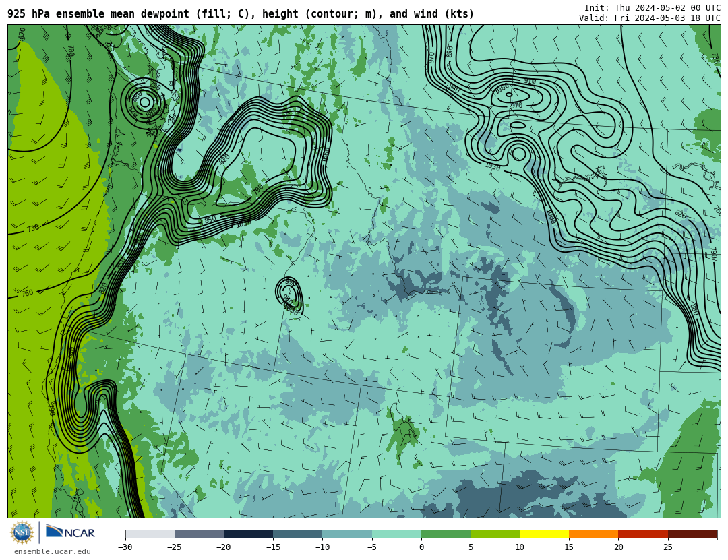Click the NCAR logo

(71, 532)
